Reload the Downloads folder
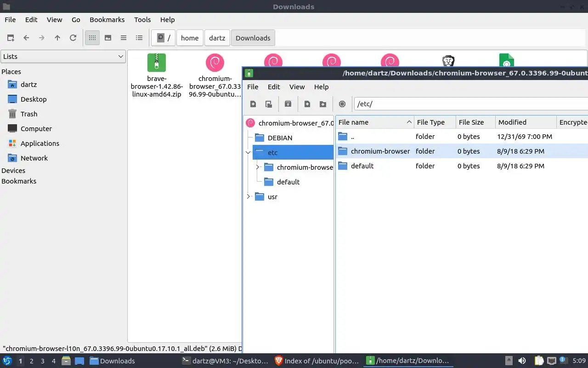 point(73,38)
